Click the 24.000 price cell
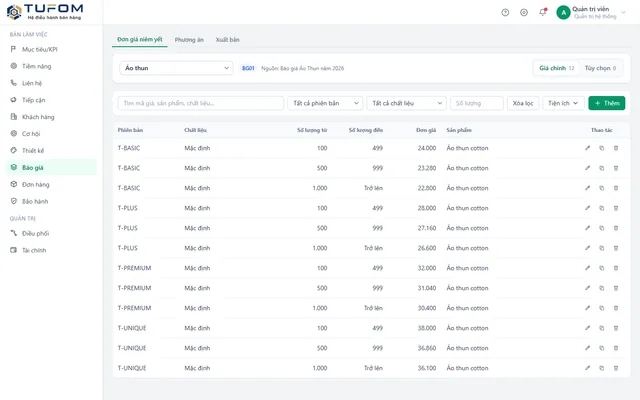The width and height of the screenshot is (640, 400). [427, 148]
